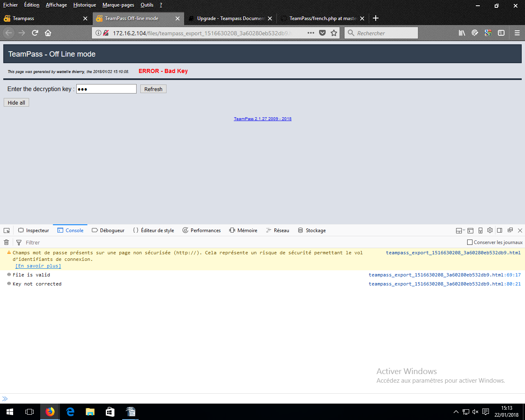The width and height of the screenshot is (525, 420).
Task: Select the split console icon
Action: point(470,230)
